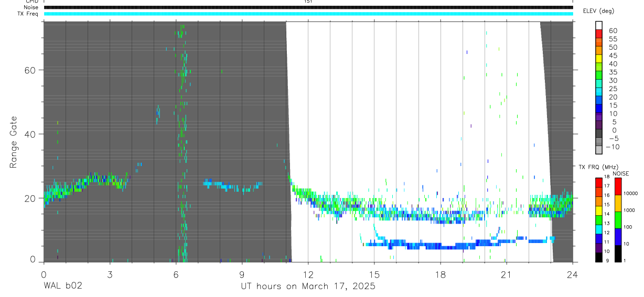Click the '−10' value on the ELEV scale
Image resolution: width=644 pixels, height=297 pixels.
pos(613,147)
